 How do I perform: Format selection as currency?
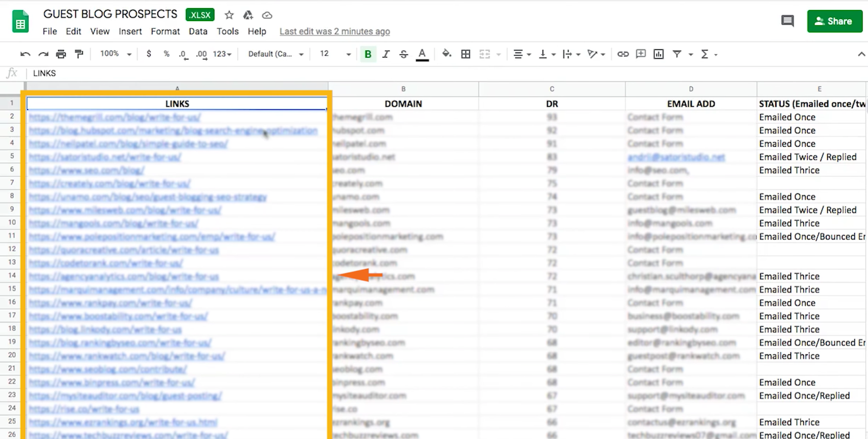click(x=149, y=54)
